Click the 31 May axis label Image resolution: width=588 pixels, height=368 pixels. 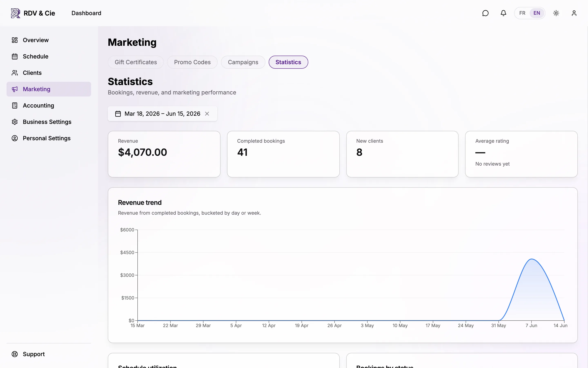point(499,326)
